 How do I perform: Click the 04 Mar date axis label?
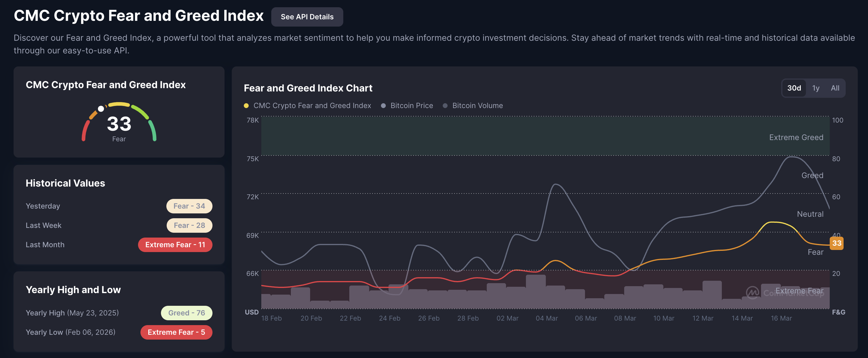click(546, 318)
